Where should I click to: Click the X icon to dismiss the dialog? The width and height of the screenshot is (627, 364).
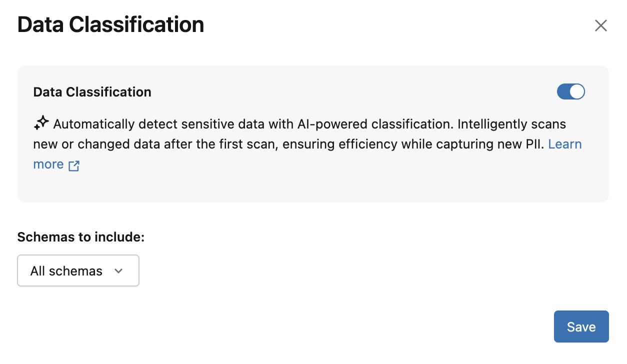pos(600,25)
